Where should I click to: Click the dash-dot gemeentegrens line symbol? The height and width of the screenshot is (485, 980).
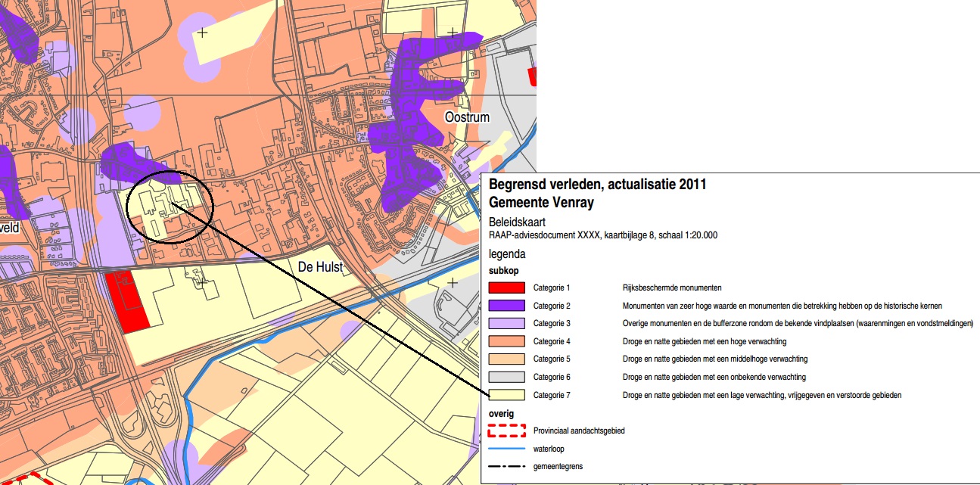tap(507, 466)
